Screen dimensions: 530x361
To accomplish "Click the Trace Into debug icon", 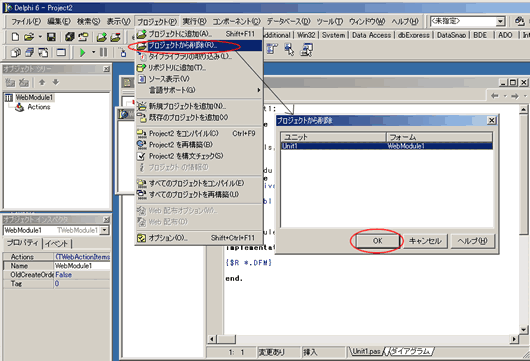I will [123, 52].
